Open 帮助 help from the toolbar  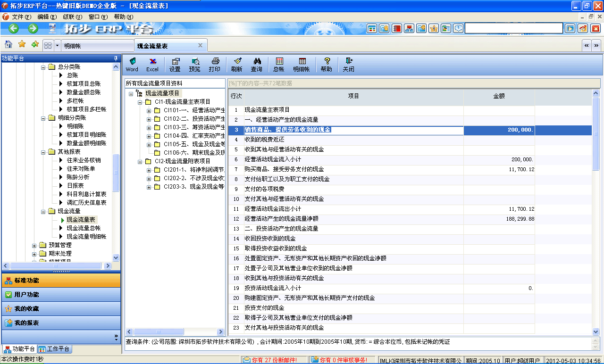(x=327, y=65)
